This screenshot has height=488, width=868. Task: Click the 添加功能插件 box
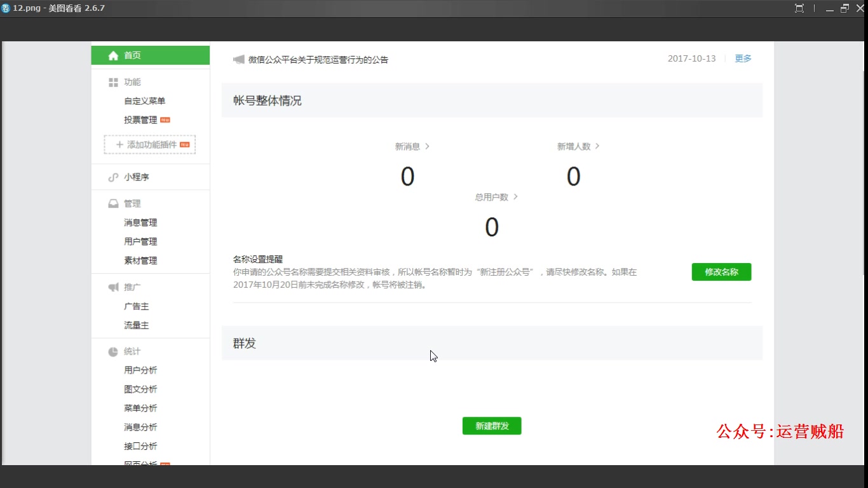[150, 145]
